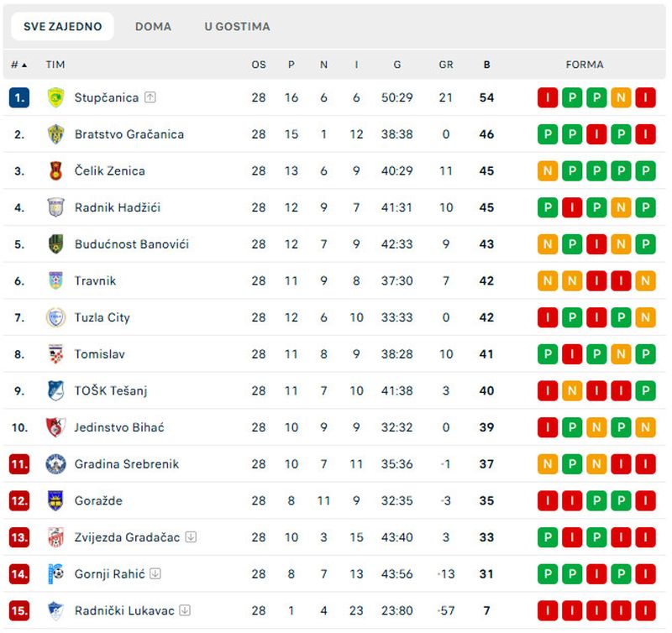
Task: Click Stupčanica's first red form result box
Action: point(548,97)
